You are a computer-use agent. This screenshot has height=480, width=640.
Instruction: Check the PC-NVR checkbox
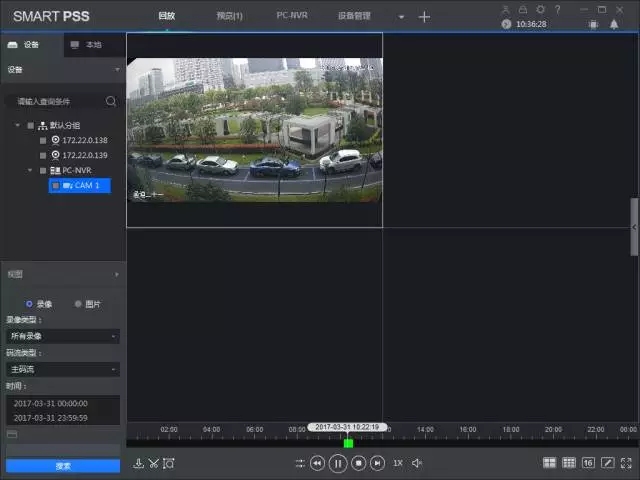[43, 170]
